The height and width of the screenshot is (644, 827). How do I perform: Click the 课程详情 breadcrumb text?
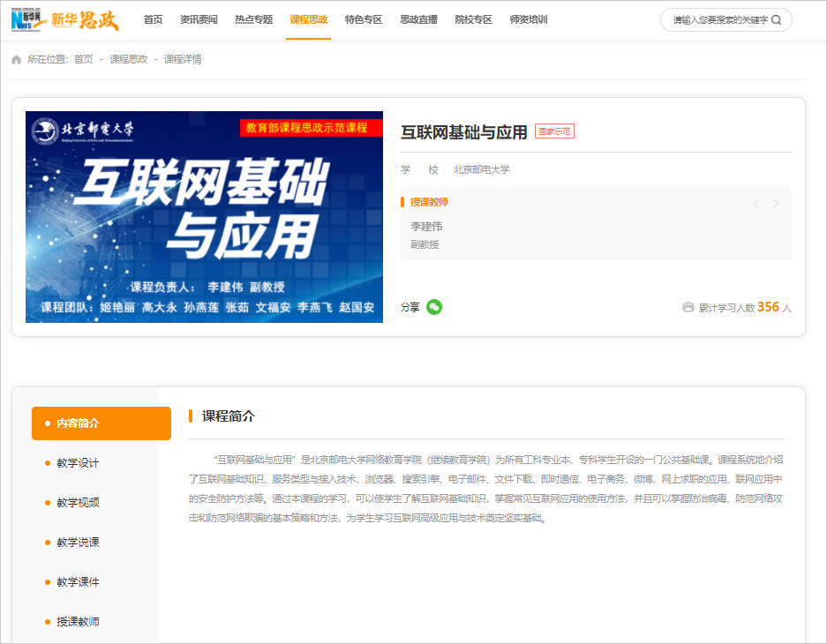point(183,60)
